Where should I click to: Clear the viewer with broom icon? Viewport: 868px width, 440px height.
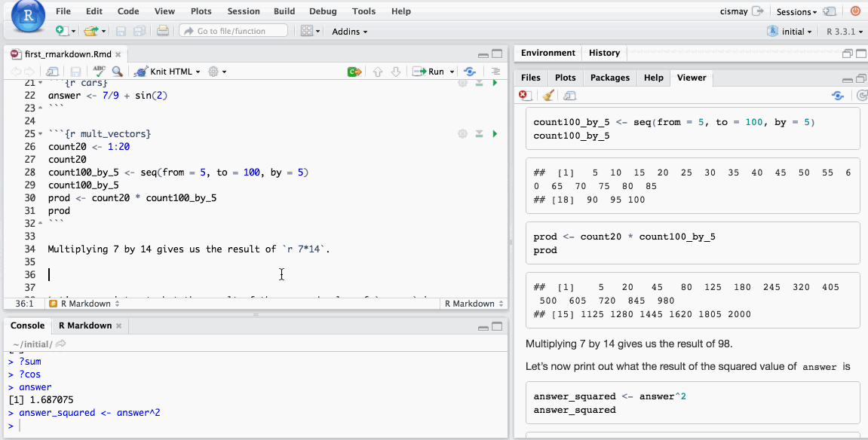[x=547, y=96]
